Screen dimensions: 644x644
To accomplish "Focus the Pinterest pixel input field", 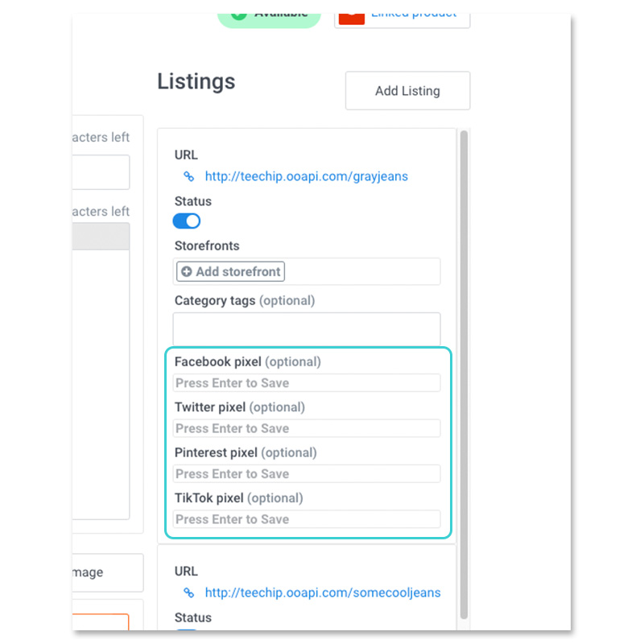I will tap(307, 474).
